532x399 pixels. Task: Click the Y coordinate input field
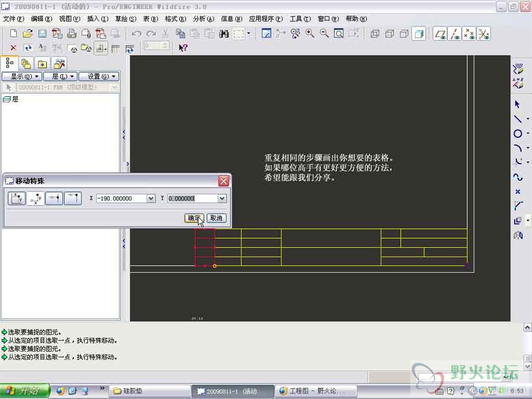[192, 198]
